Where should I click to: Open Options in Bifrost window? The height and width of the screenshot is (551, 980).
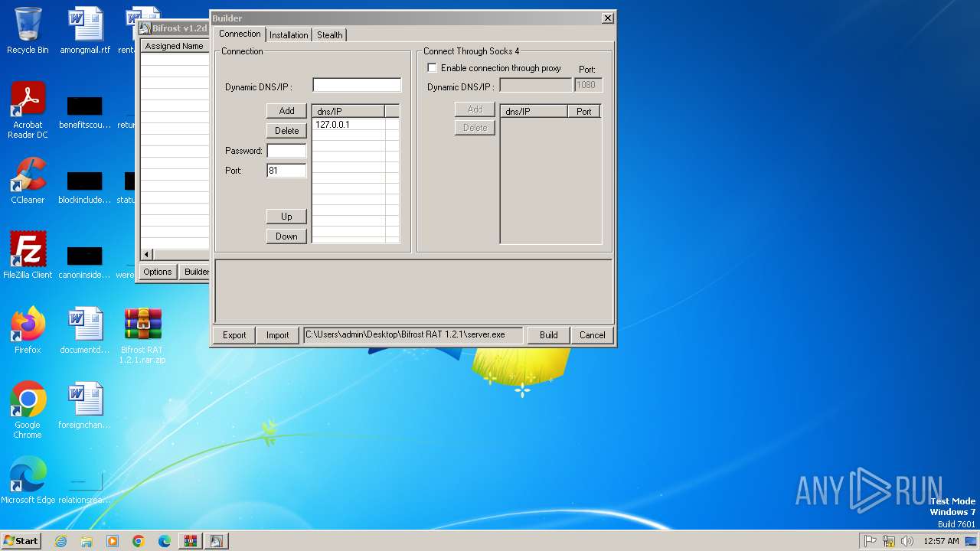[x=158, y=272]
